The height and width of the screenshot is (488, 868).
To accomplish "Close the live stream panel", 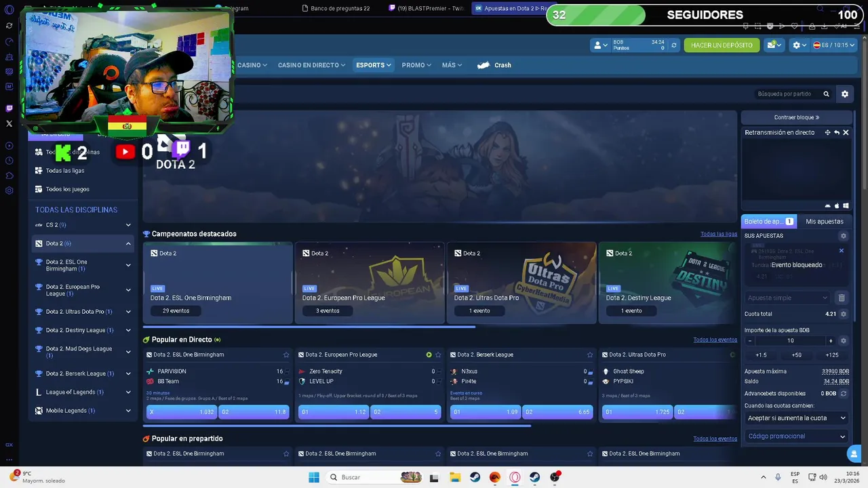I will pos(846,132).
